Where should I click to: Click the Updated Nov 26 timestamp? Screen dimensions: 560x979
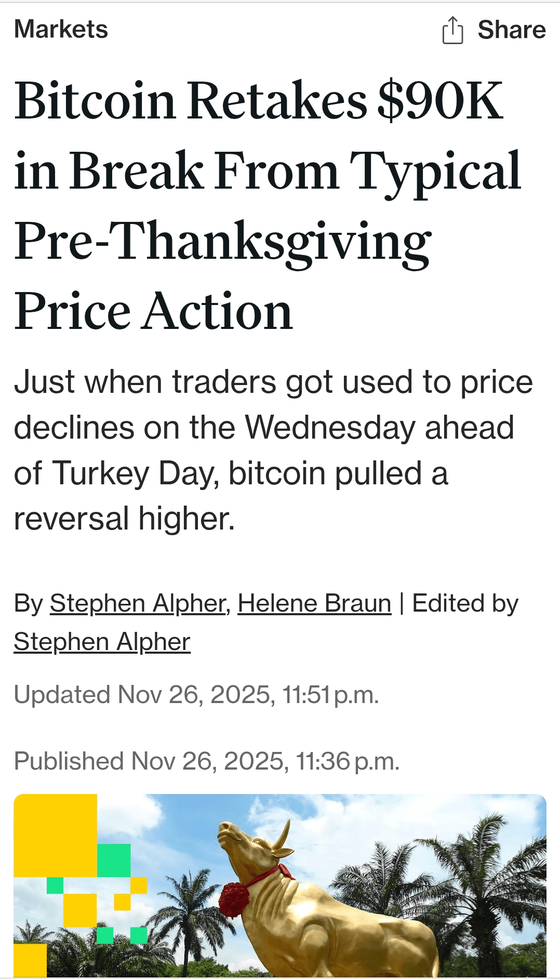point(196,695)
